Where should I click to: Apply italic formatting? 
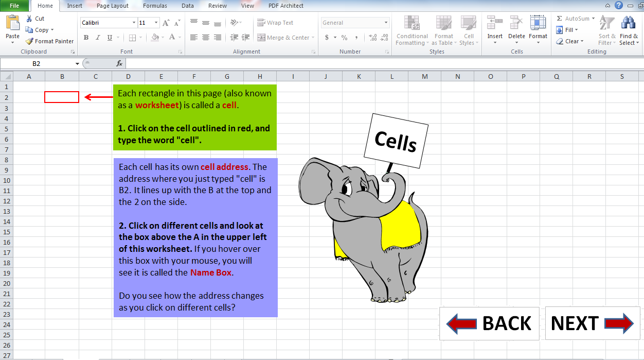pyautogui.click(x=98, y=37)
